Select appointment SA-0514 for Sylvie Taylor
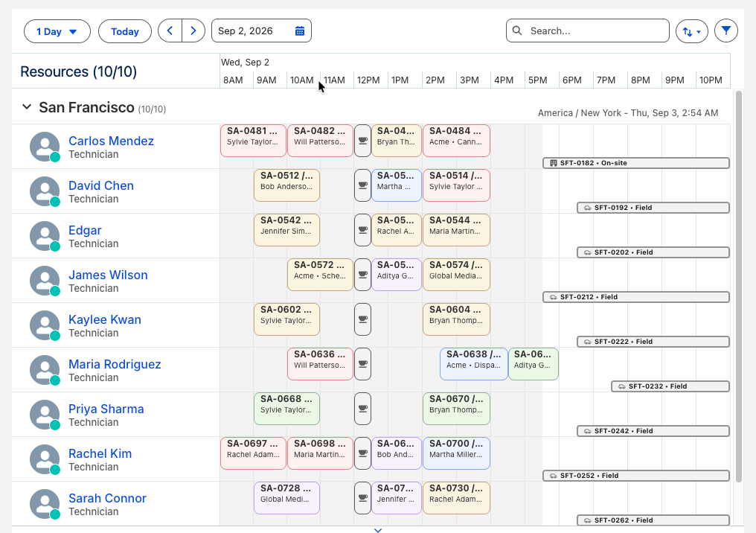Screen dimensions: 756x533 (x=456, y=185)
